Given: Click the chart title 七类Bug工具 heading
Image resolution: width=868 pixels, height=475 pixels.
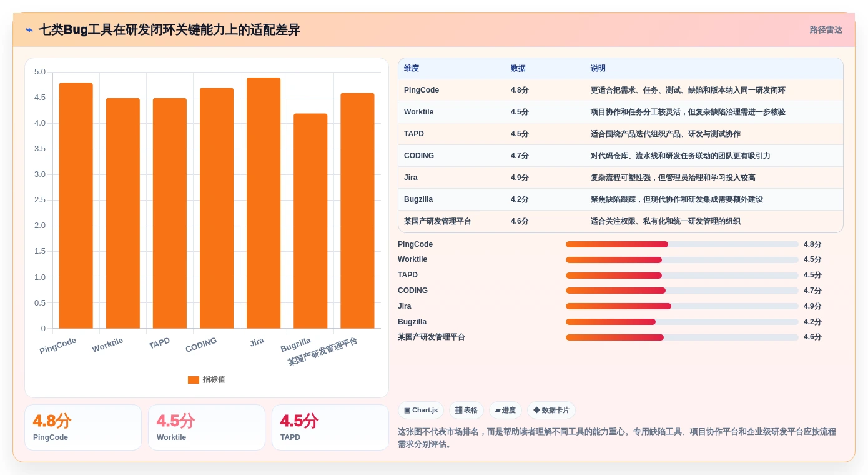Looking at the screenshot, I should [x=169, y=30].
